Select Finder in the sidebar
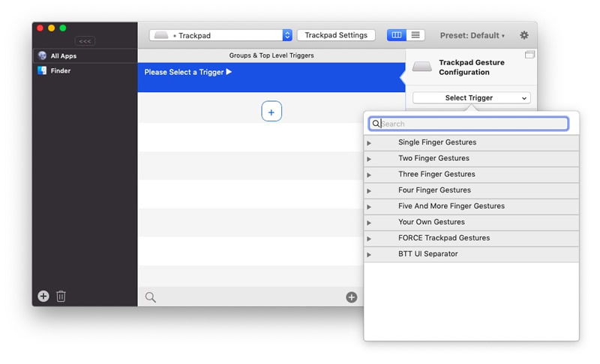The image size is (600, 364). pos(85,70)
